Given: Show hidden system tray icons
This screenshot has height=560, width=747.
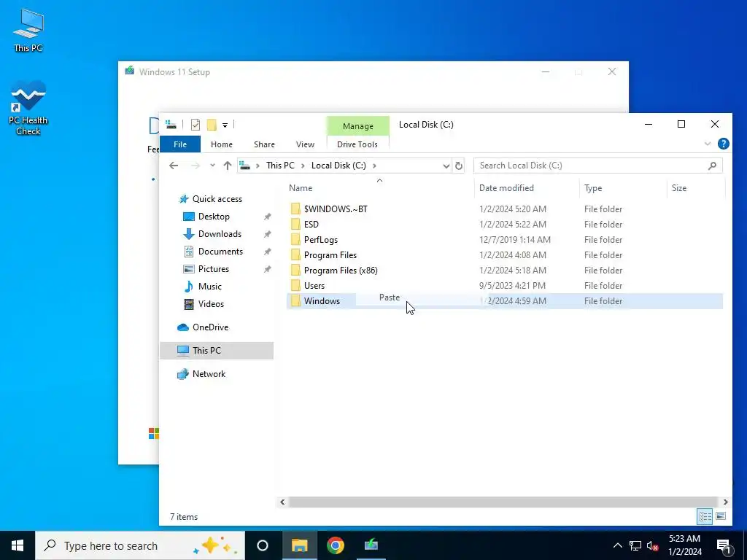Looking at the screenshot, I should (x=617, y=545).
